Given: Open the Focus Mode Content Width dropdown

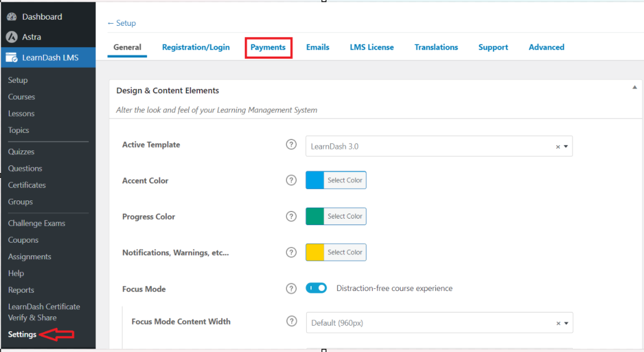Looking at the screenshot, I should [439, 323].
